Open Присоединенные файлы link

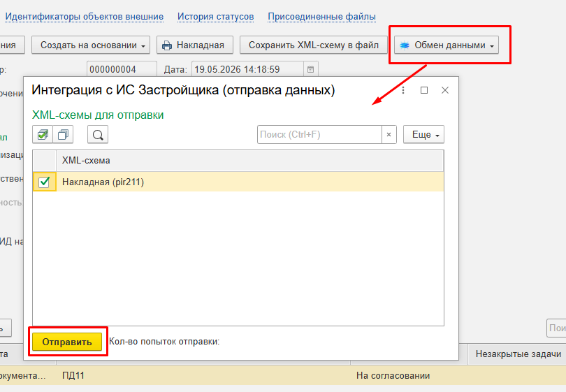click(x=321, y=17)
